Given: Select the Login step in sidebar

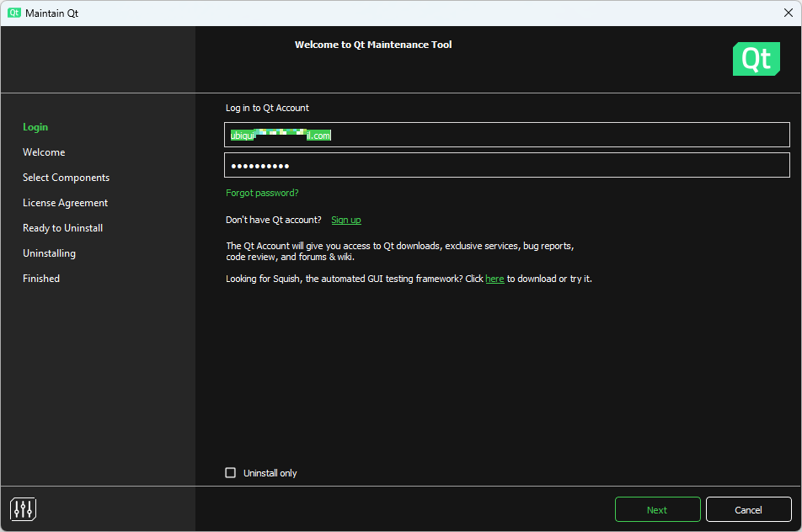Looking at the screenshot, I should pos(35,127).
